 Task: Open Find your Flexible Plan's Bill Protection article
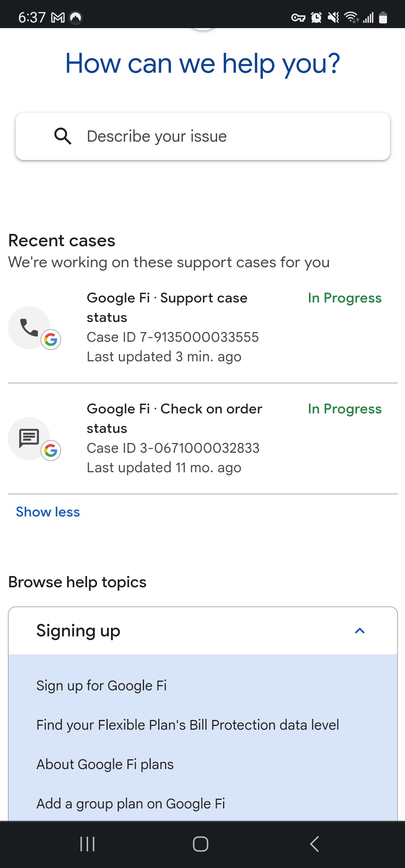click(x=187, y=725)
